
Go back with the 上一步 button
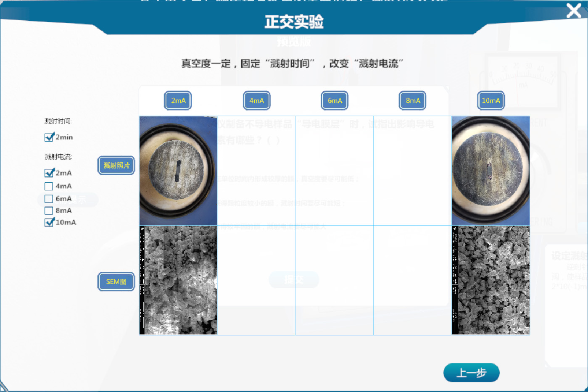pyautogui.click(x=471, y=373)
